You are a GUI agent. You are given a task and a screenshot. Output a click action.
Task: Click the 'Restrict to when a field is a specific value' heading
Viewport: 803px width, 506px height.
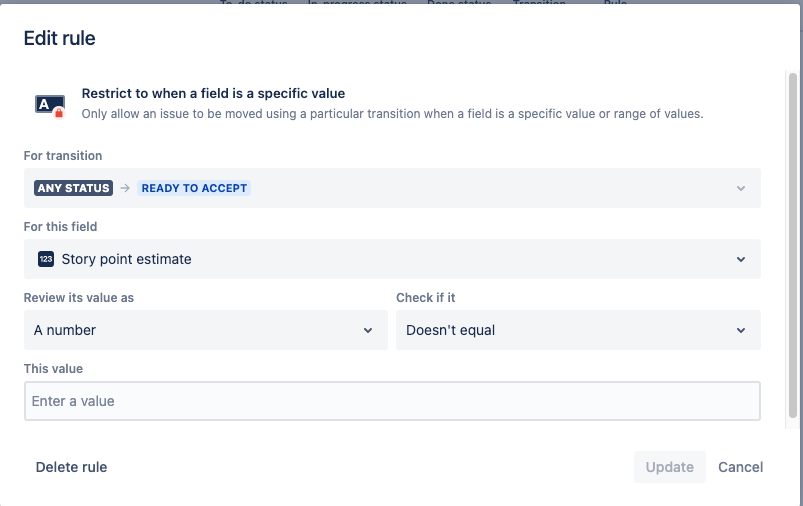tap(213, 93)
